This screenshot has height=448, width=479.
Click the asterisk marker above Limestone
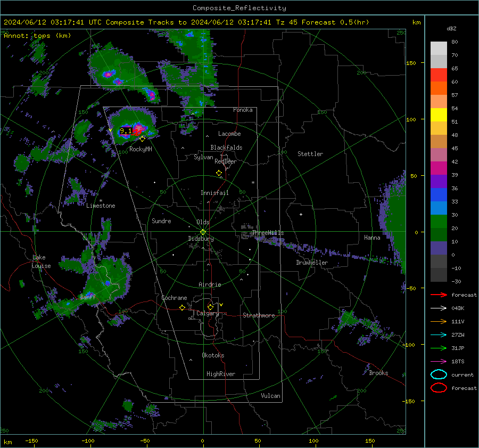(101, 201)
